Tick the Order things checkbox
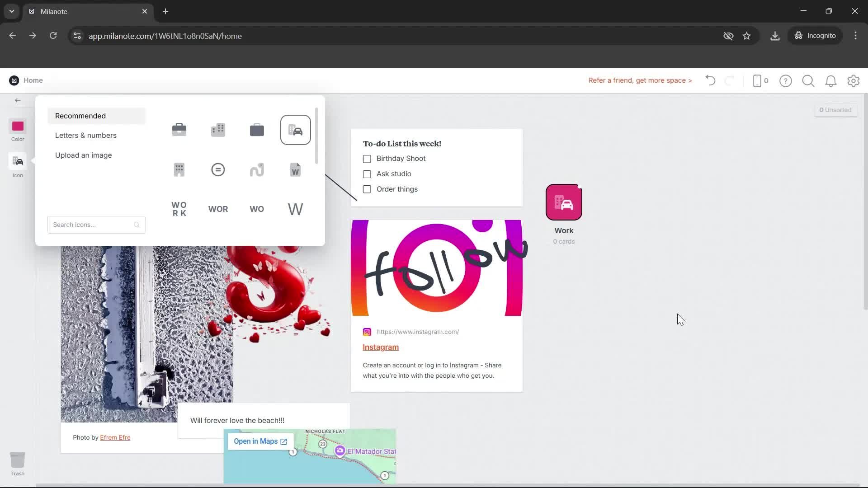 pos(367,189)
